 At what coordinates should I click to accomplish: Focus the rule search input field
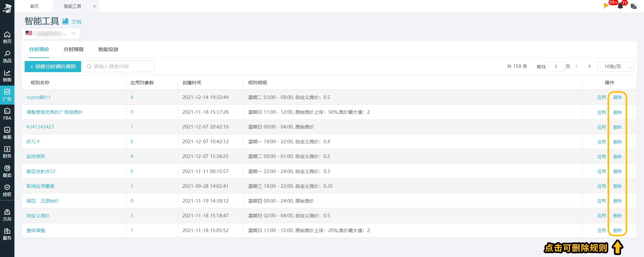[x=119, y=67]
